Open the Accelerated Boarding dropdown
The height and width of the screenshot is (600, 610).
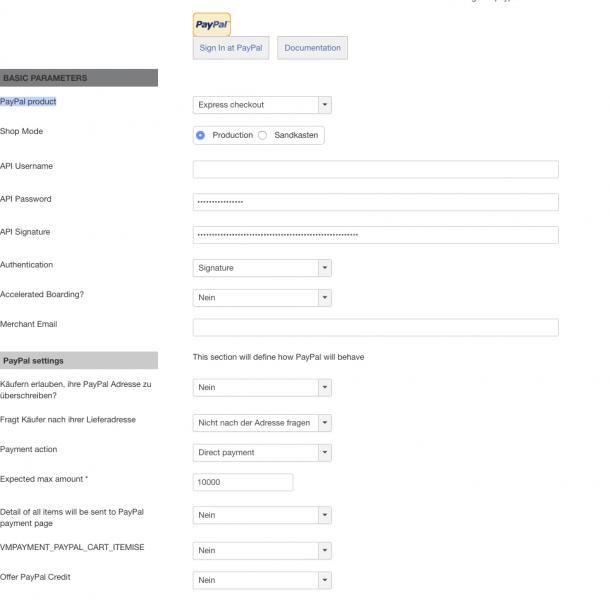pos(261,298)
